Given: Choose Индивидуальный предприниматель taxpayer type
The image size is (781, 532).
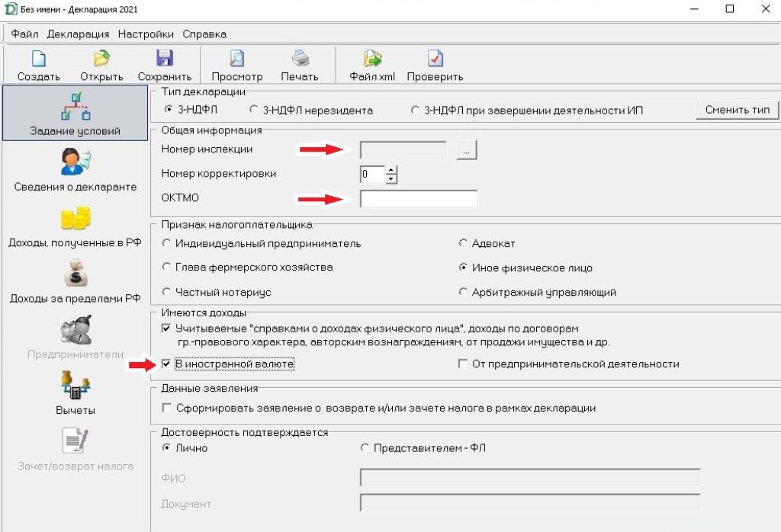Looking at the screenshot, I should coord(166,243).
